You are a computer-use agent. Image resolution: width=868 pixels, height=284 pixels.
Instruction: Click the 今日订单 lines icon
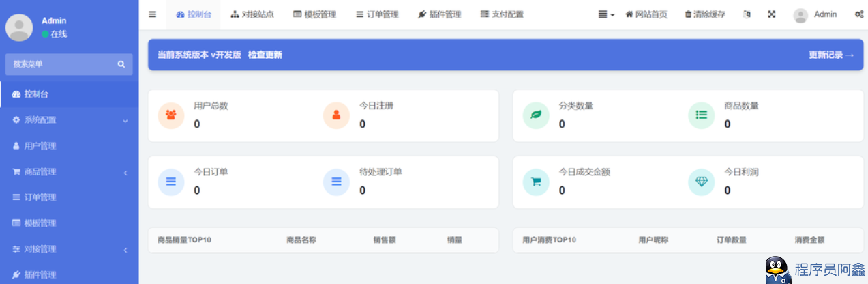tap(171, 182)
